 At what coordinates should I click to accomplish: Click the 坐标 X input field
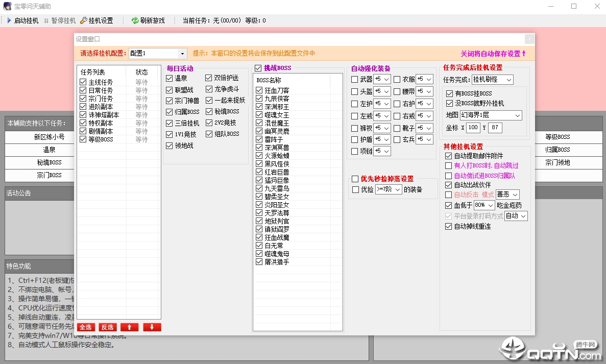tap(473, 128)
